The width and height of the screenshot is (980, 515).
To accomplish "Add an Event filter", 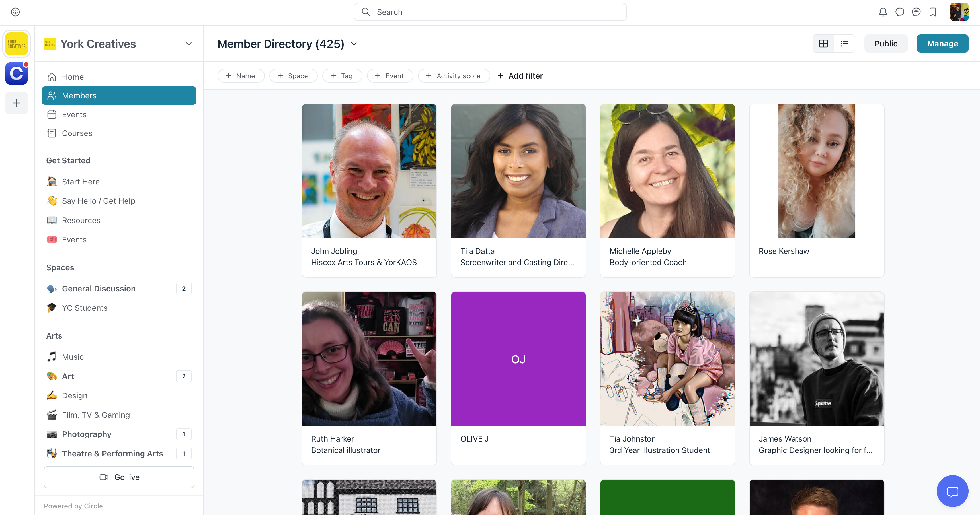I will click(x=390, y=76).
